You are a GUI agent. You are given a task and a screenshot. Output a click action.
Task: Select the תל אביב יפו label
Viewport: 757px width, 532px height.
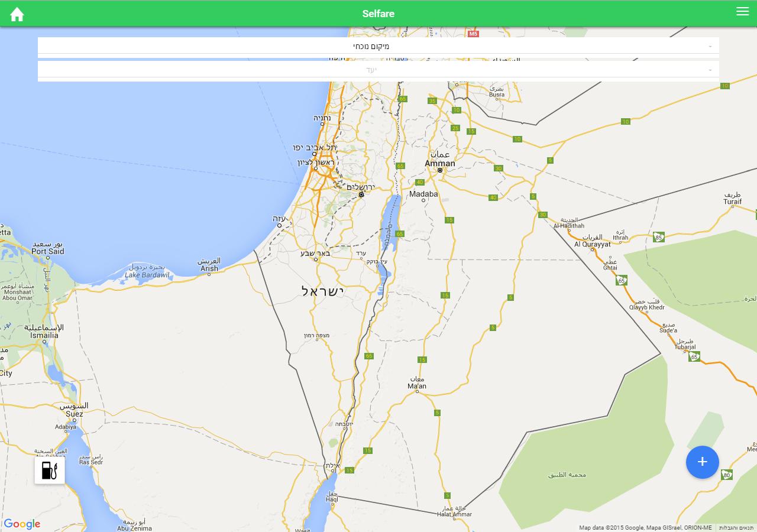[x=315, y=147]
